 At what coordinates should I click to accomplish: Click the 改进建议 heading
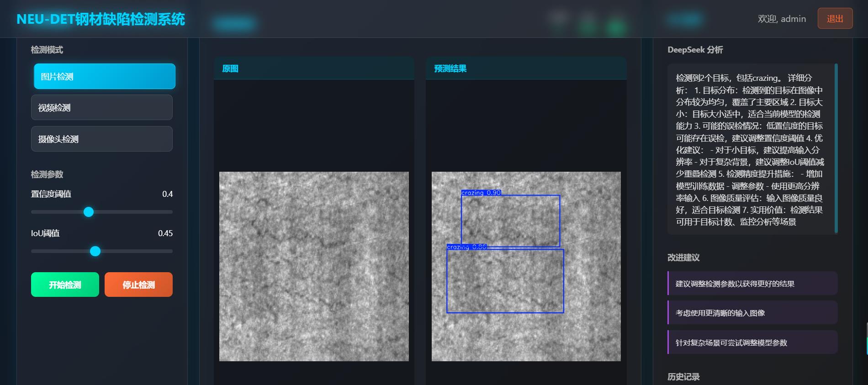683,258
